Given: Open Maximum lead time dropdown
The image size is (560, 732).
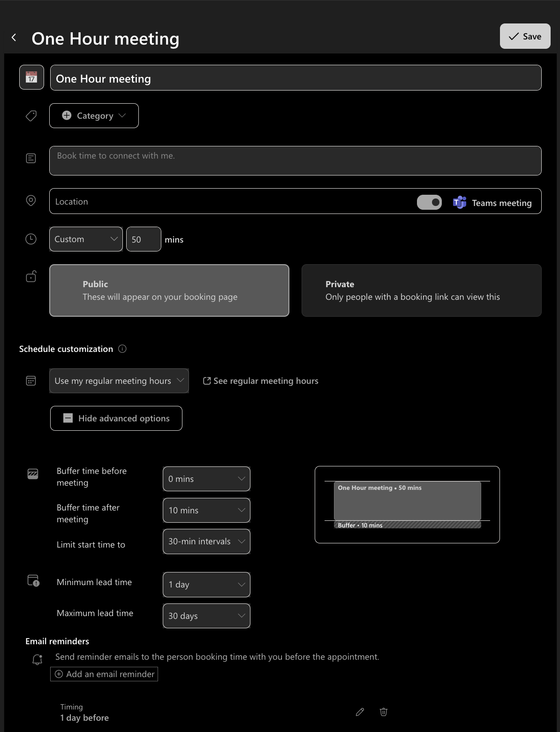Looking at the screenshot, I should pos(206,616).
